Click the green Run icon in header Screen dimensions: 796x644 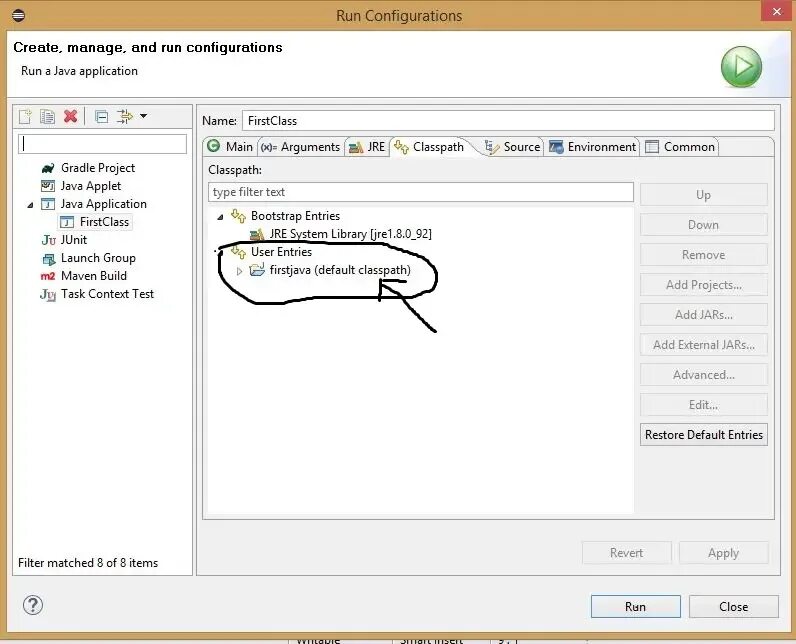[x=741, y=66]
